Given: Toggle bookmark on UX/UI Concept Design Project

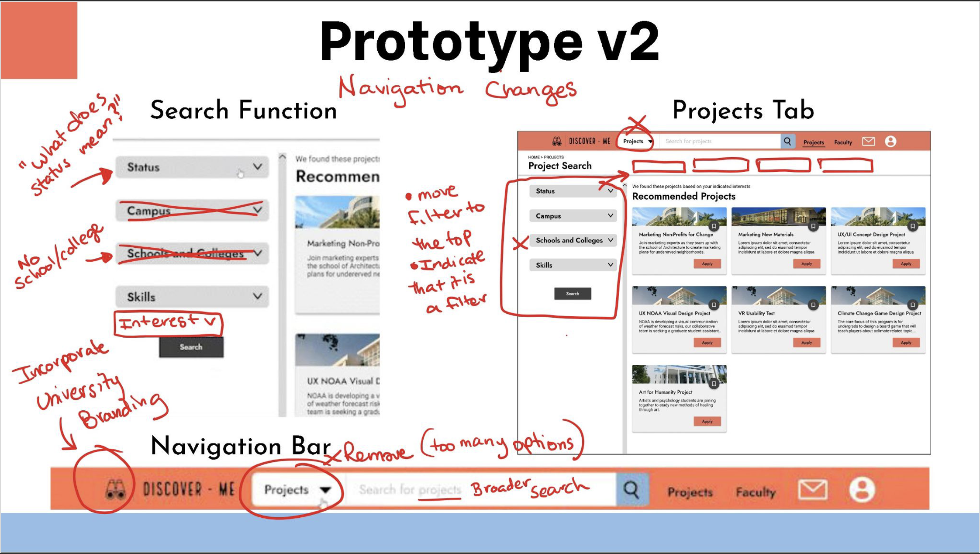Looking at the screenshot, I should point(912,226).
